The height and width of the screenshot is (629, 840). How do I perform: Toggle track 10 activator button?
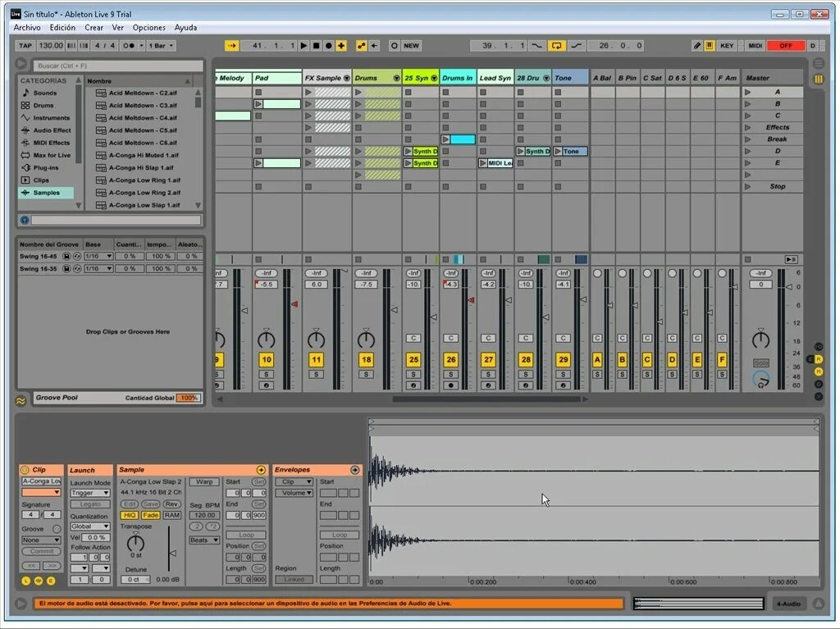pyautogui.click(x=267, y=359)
